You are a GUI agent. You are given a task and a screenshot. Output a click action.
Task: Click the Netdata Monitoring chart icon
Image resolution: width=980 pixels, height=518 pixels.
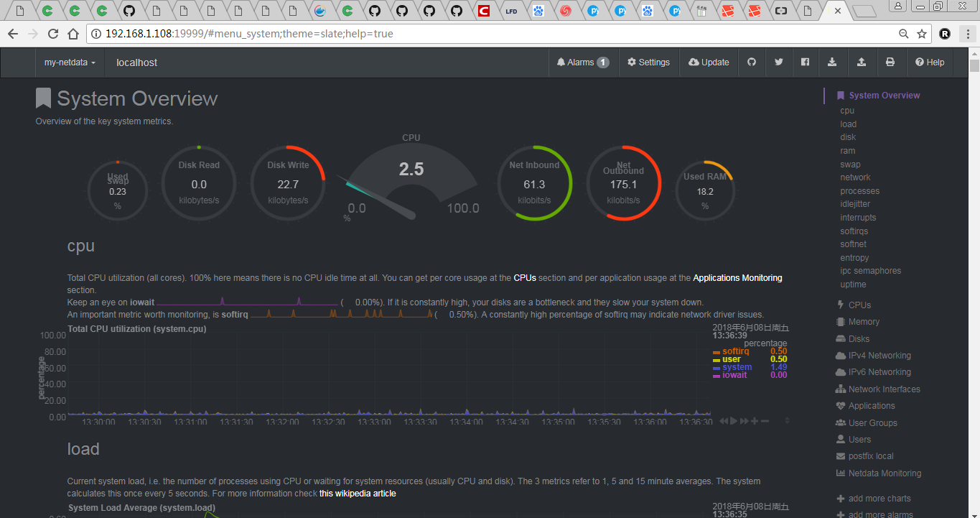841,473
